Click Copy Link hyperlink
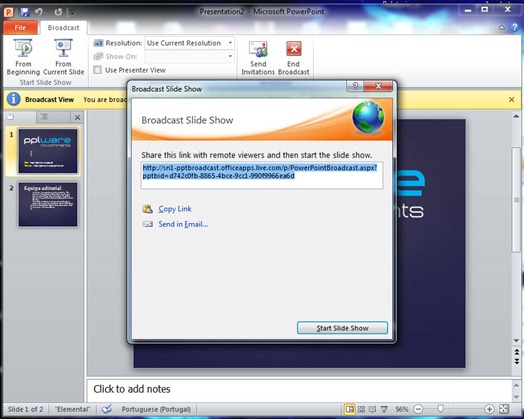 tap(175, 209)
